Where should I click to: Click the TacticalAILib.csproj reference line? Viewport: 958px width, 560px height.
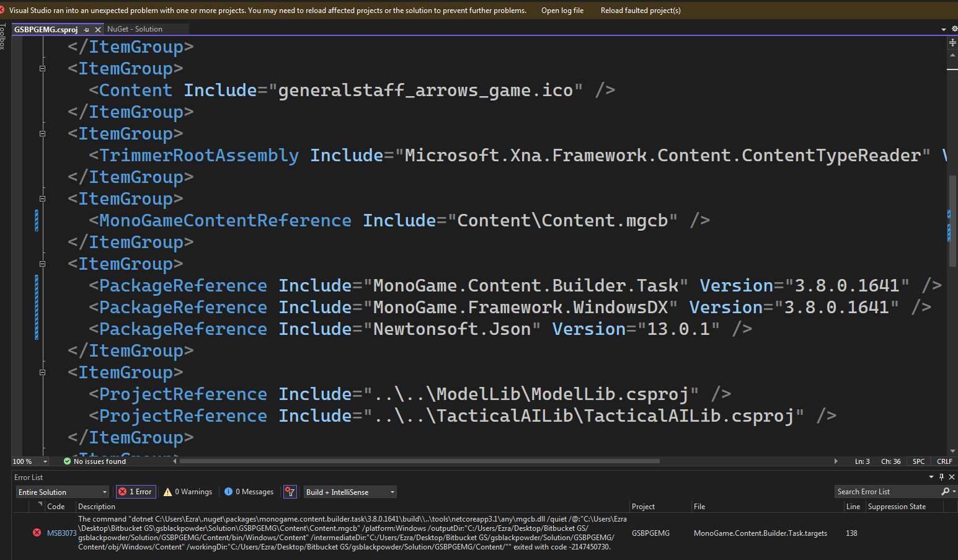pos(463,416)
